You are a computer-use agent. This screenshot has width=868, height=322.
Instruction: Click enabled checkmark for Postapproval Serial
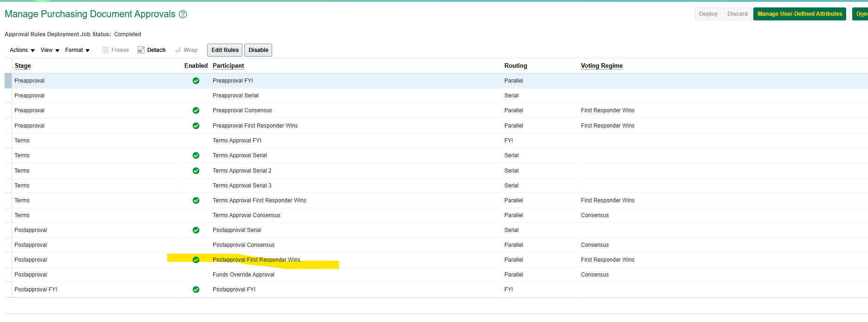point(196,230)
